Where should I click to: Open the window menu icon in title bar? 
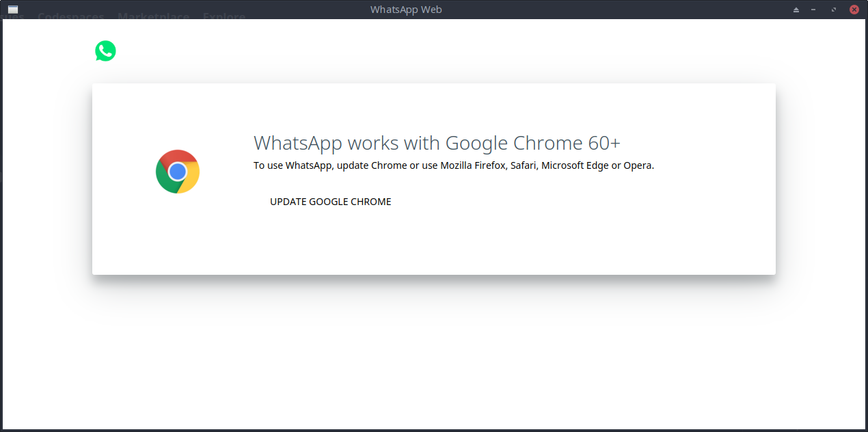[x=13, y=10]
